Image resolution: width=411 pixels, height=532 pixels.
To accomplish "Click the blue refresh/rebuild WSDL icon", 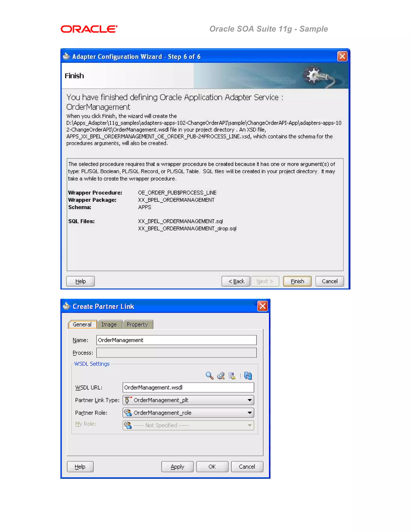I will click(248, 376).
